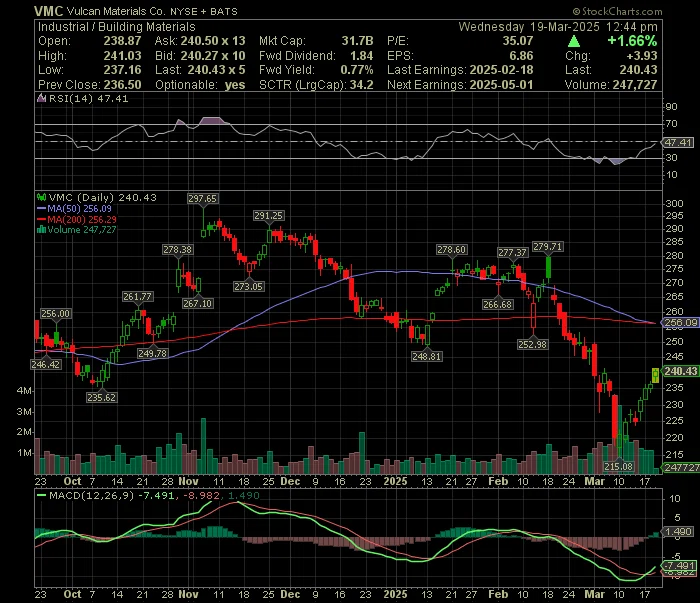
Task: Click the 278.38 price annotation
Action: (178, 250)
